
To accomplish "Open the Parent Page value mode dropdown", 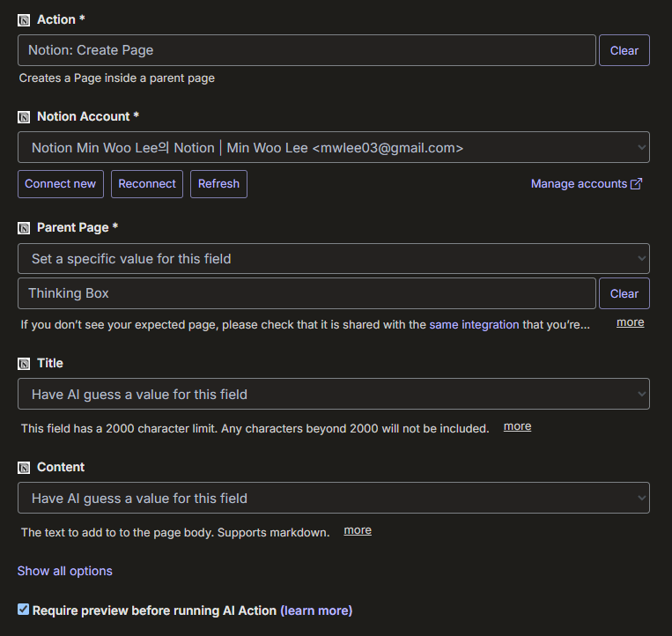I will [334, 258].
